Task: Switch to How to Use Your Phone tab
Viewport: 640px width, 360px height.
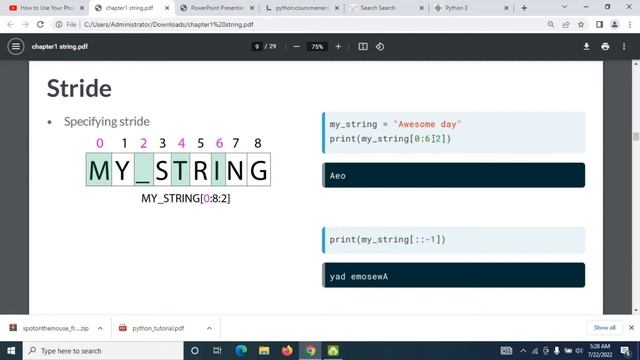Action: point(47,8)
